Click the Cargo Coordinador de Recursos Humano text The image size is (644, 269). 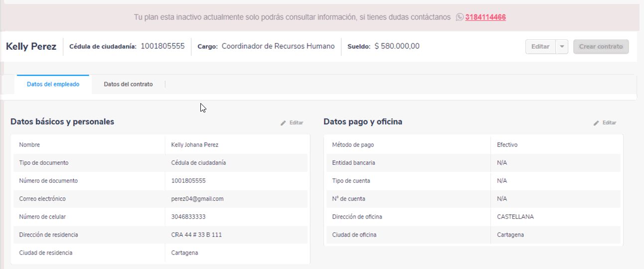pos(278,46)
